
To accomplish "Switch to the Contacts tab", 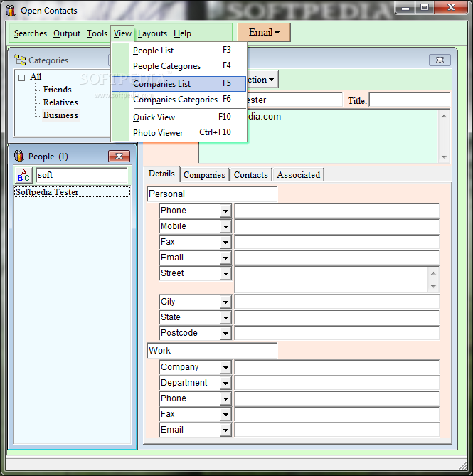I will 251,175.
